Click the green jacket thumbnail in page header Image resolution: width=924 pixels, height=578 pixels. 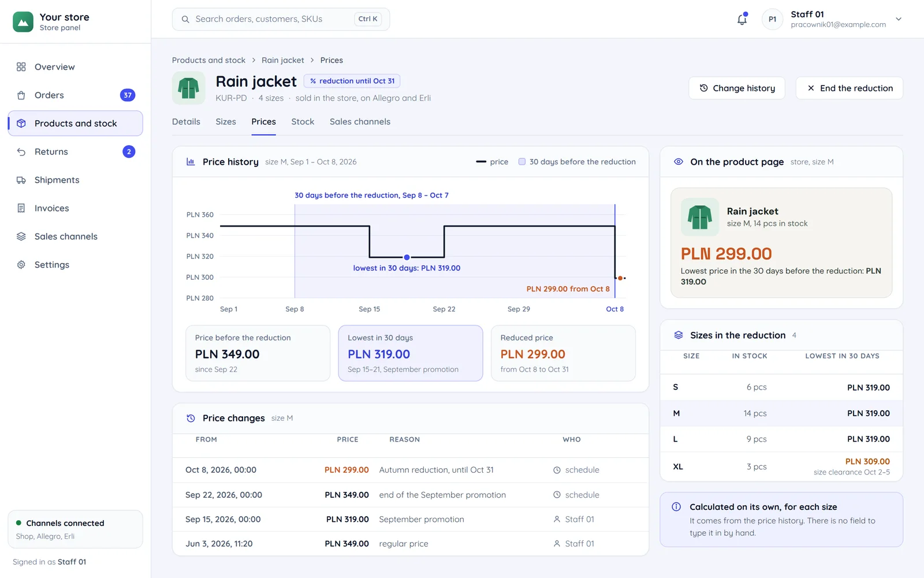(x=189, y=88)
